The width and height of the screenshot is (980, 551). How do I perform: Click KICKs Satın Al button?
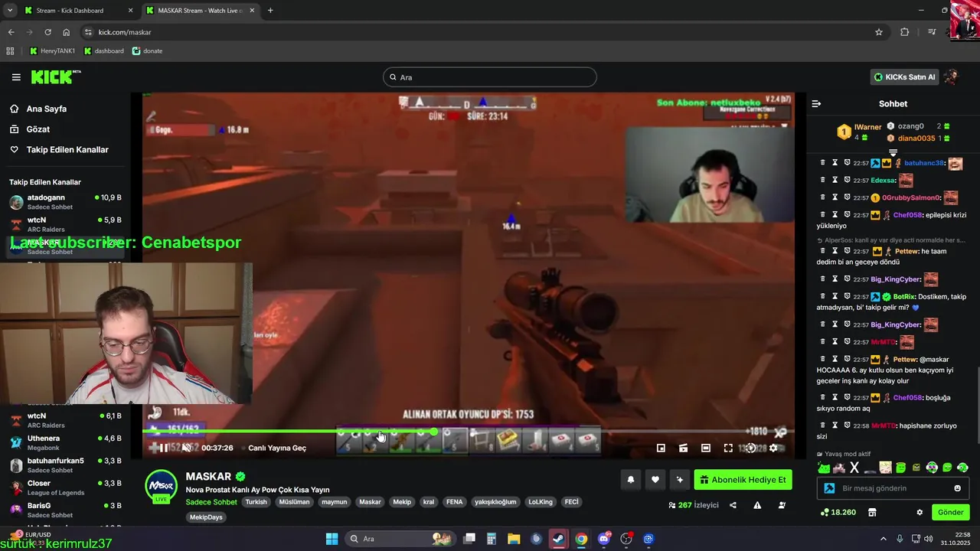point(905,77)
